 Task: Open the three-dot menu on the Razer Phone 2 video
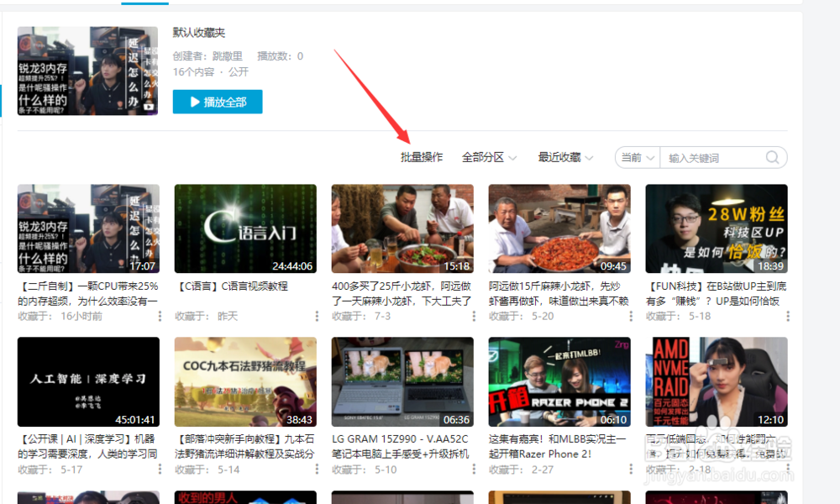[630, 469]
